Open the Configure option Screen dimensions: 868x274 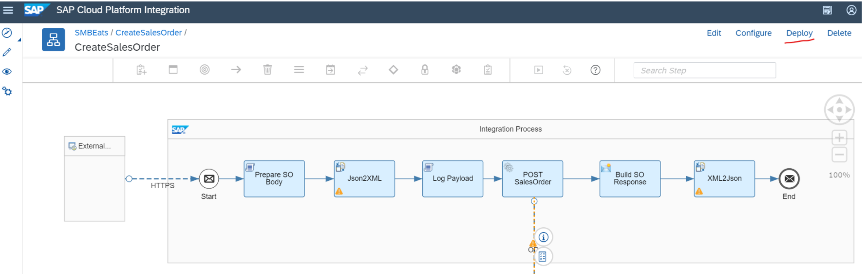coord(754,33)
